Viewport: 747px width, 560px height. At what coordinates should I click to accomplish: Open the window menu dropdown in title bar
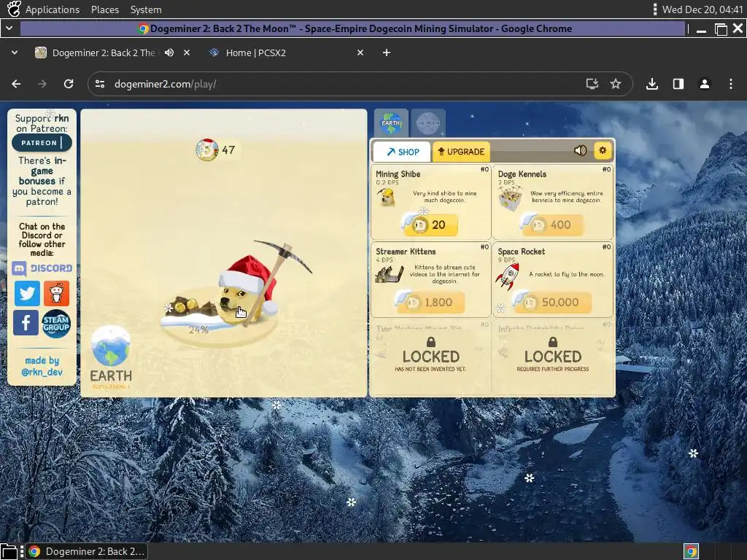tap(9, 28)
